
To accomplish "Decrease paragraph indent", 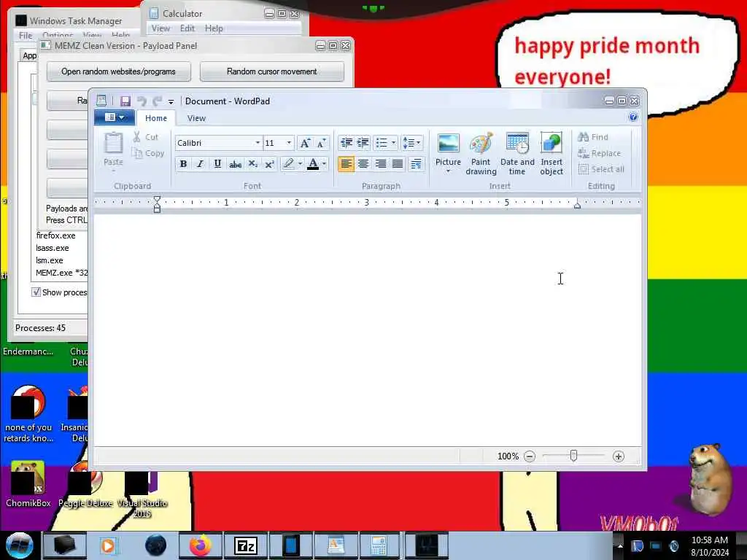I will [347, 142].
